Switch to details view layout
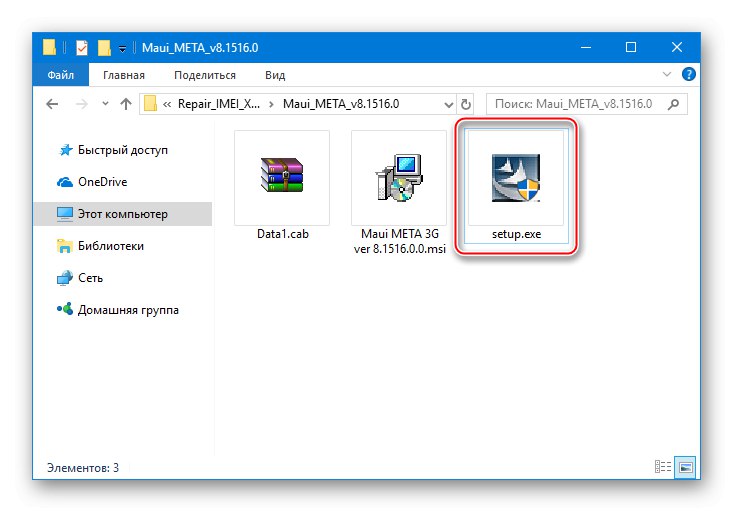 click(x=662, y=467)
